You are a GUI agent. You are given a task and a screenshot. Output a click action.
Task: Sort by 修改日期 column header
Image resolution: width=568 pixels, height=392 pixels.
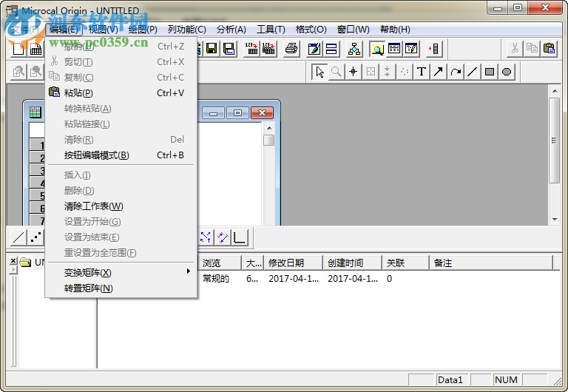click(294, 263)
